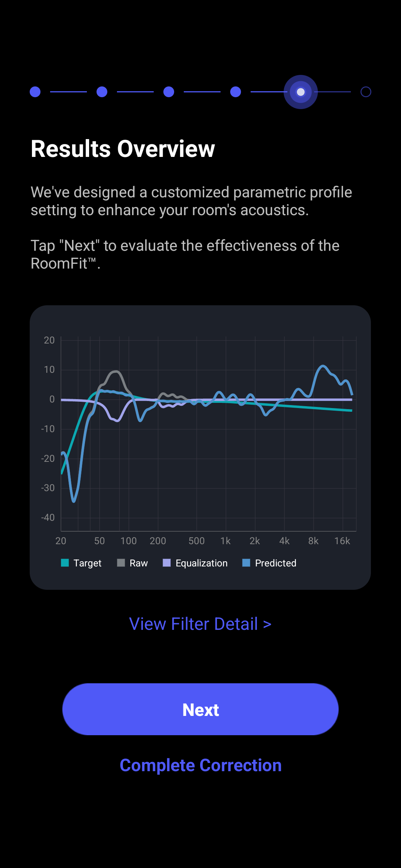Tap the 1k frequency axis label
The image size is (401, 868).
[225, 541]
